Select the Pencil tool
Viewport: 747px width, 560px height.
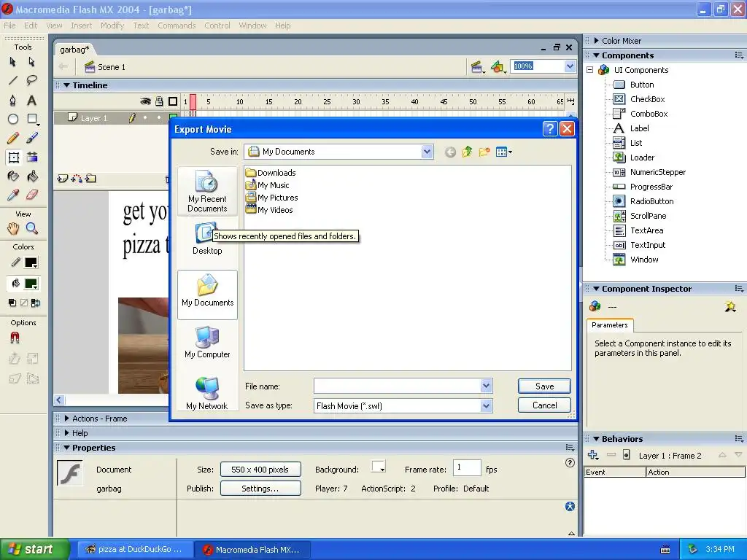coord(13,138)
